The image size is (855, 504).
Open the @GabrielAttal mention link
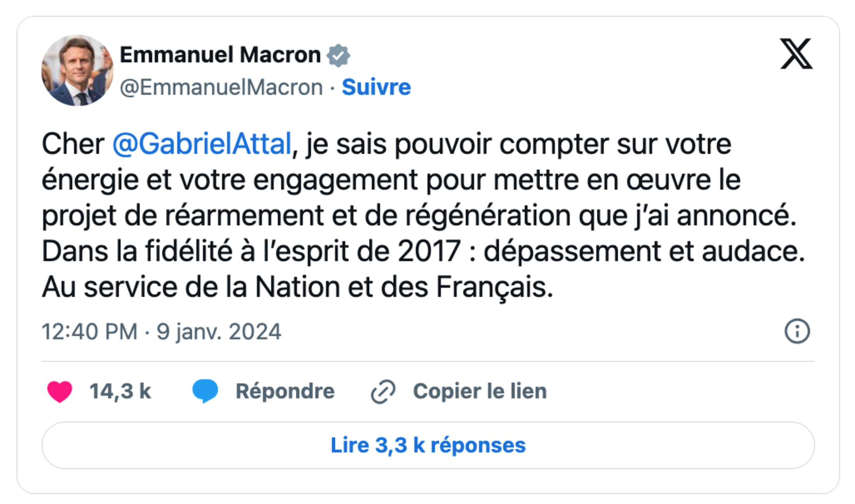[x=202, y=144]
